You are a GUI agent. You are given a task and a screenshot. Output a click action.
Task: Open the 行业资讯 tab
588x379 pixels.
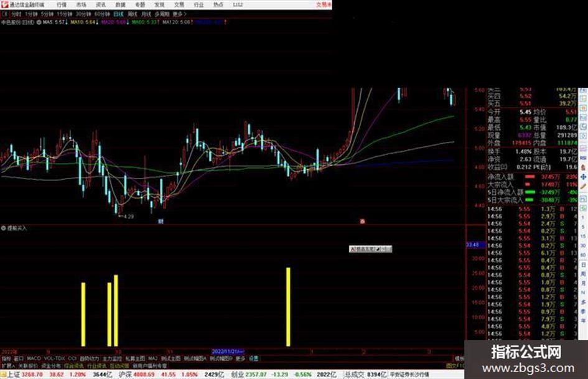point(96,366)
